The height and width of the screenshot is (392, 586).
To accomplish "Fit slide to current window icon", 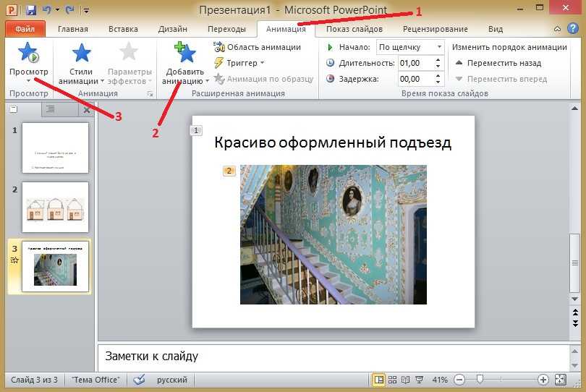I will [561, 380].
